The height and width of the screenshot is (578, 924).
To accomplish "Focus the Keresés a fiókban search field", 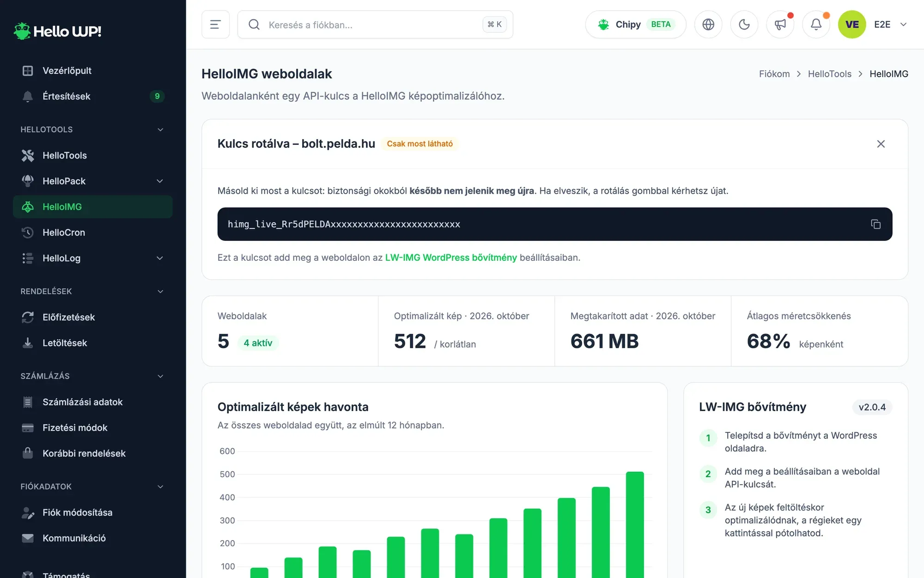I will pyautogui.click(x=375, y=25).
